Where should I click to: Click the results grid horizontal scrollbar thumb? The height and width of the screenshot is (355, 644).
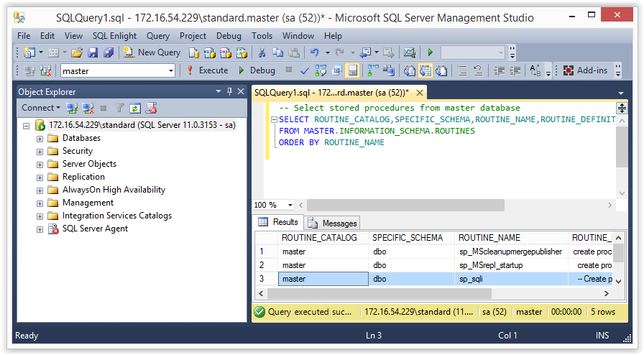(379, 293)
